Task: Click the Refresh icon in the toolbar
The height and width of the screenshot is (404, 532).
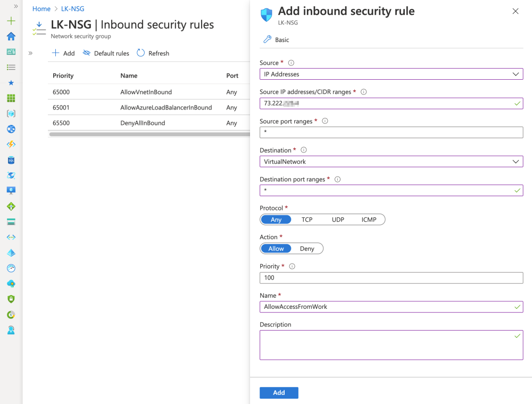Action: (x=141, y=53)
